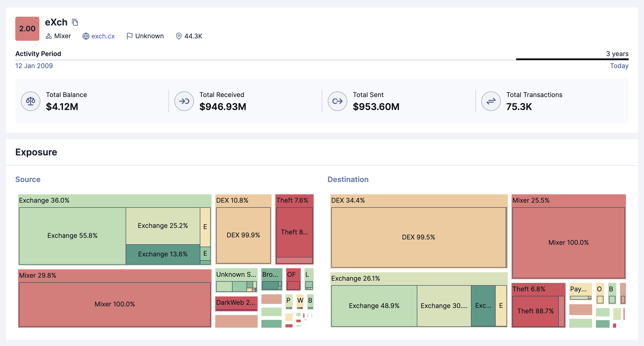Select the Destination exposure heading
This screenshot has height=346, width=644.
click(x=348, y=179)
